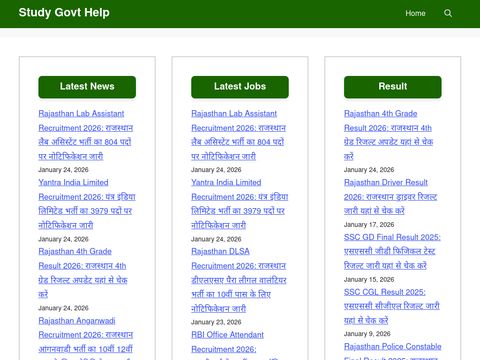Go to the Home menu item
Viewport: 480px width, 360px height.
(415, 13)
